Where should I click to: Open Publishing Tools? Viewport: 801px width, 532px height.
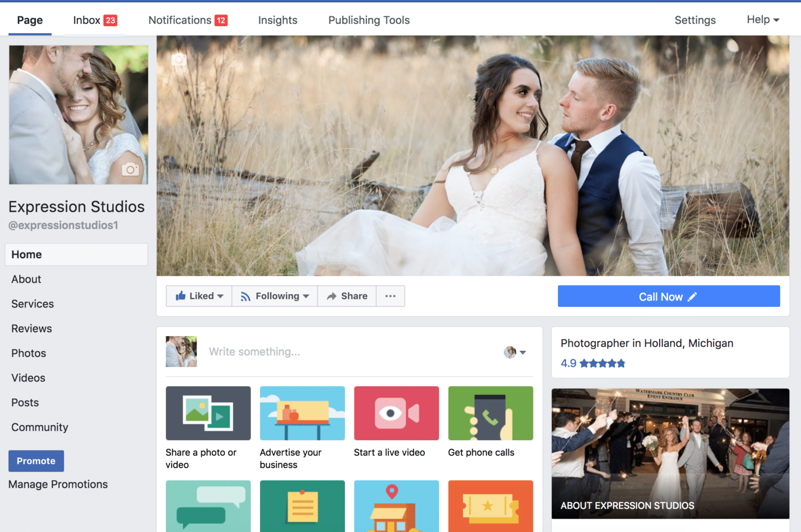369,20
